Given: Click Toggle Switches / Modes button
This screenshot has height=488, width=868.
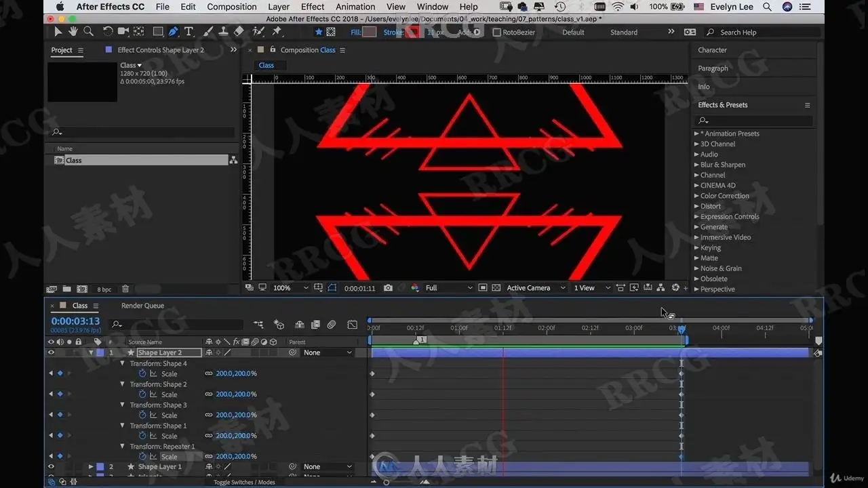Looking at the screenshot, I should pos(245,482).
